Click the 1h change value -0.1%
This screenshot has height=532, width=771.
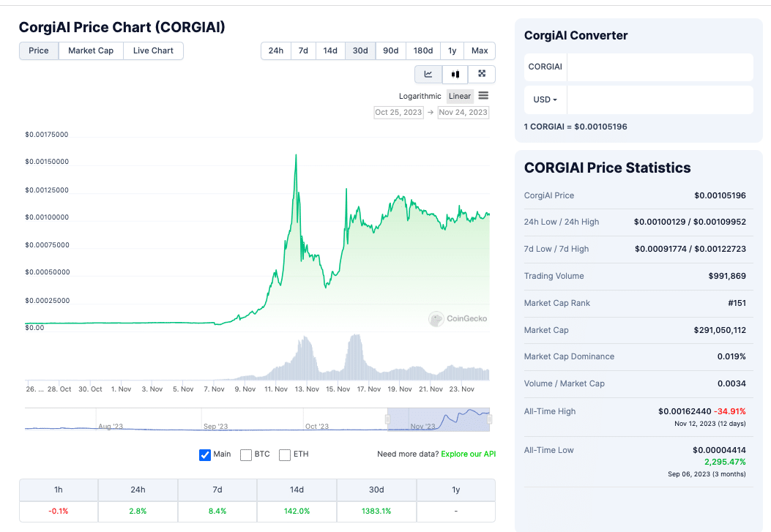(x=59, y=511)
